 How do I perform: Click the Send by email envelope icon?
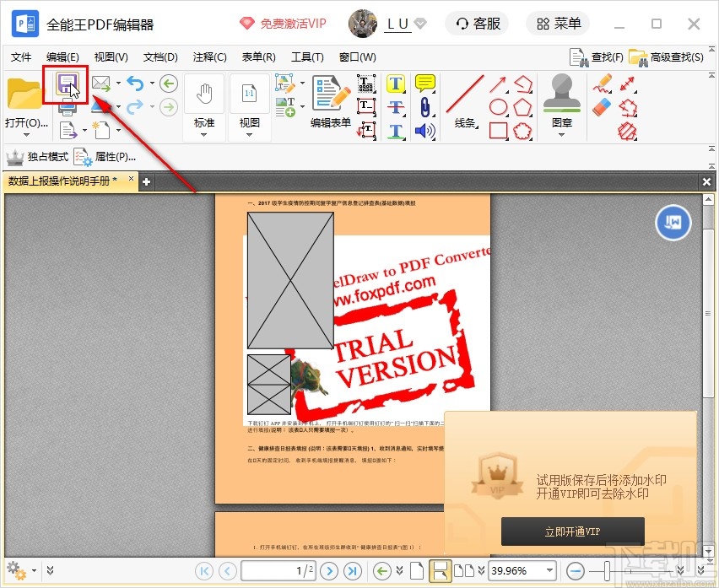(x=101, y=84)
